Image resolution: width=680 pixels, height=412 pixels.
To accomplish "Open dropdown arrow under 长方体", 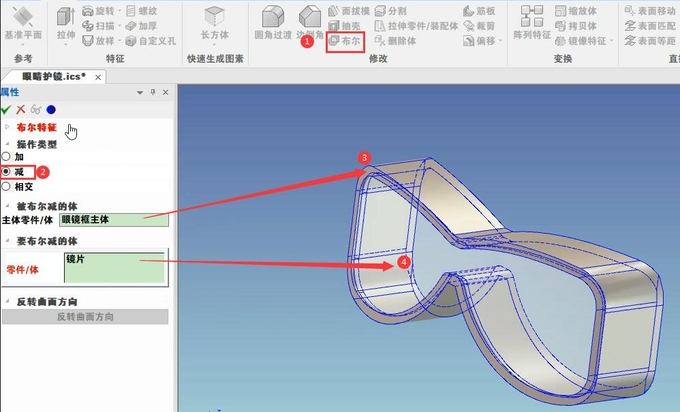I will 214,44.
